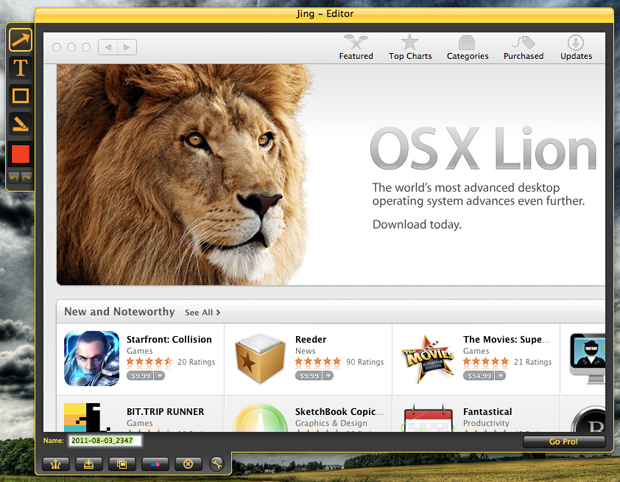Click the Name field with 2011-08-03_2347
Image resolution: width=620 pixels, height=482 pixels.
coord(105,440)
